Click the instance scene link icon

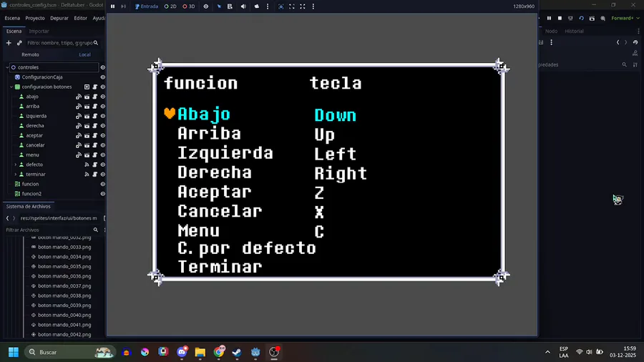click(19, 43)
